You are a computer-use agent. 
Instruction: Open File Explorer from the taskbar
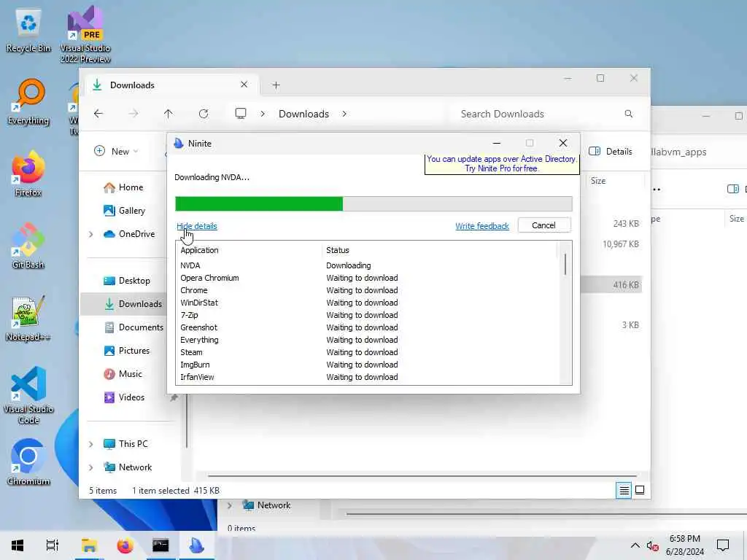click(89, 545)
